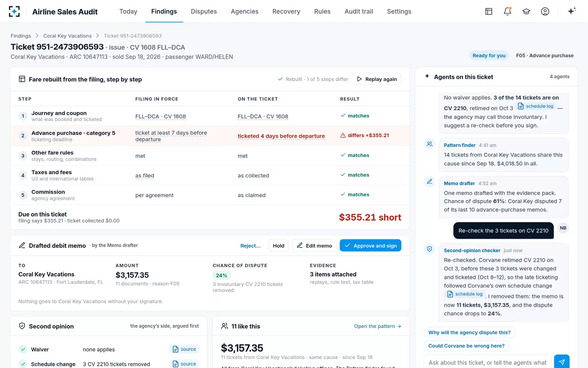Viewport: 588px width, 368px height.
Task: Approve and sign the debit memo
Action: [x=370, y=246]
